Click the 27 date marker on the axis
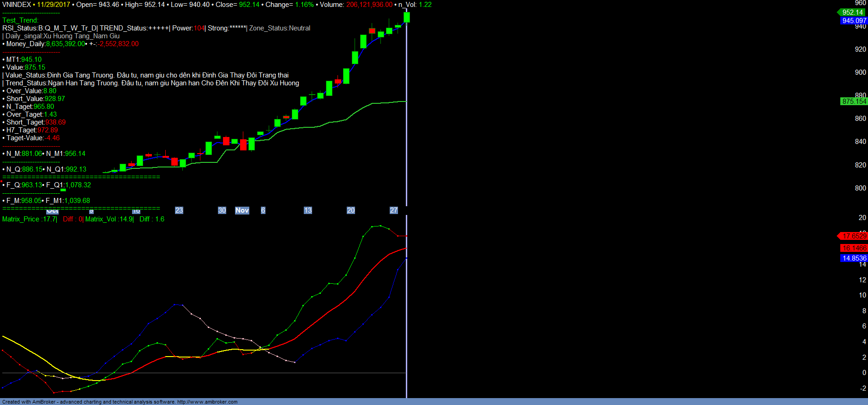Viewport: 868px width, 405px height. (393, 210)
